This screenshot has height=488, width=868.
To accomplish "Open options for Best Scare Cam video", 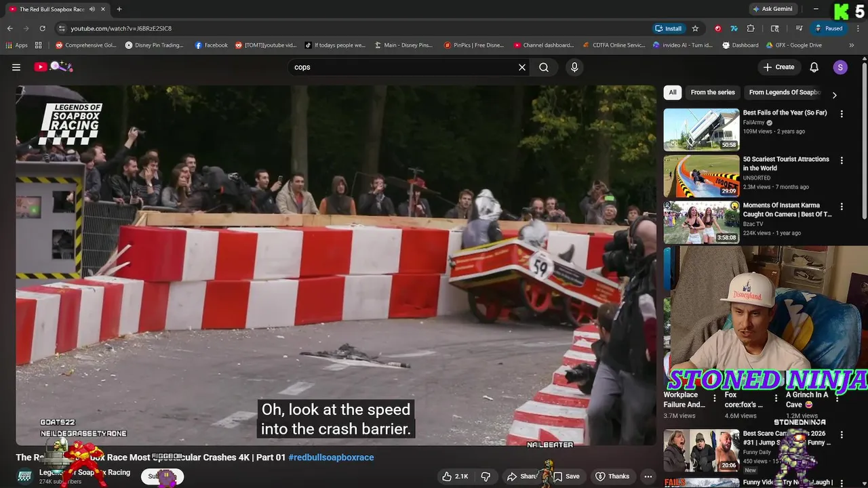I will pyautogui.click(x=842, y=434).
